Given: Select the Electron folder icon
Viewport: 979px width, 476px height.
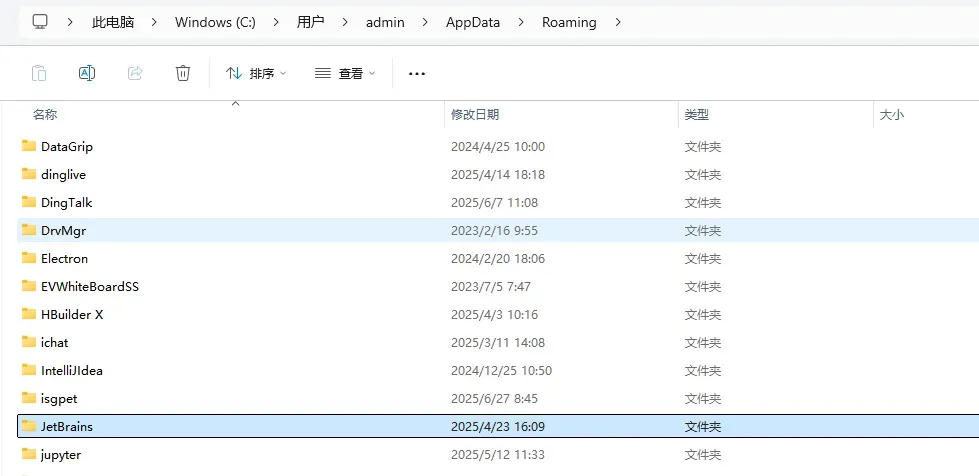Looking at the screenshot, I should coord(29,258).
